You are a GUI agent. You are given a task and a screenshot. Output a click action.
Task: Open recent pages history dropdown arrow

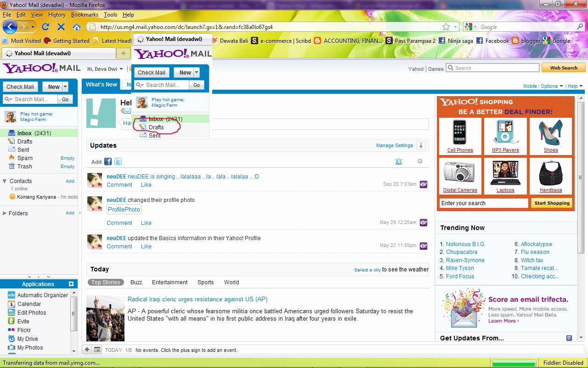pyautogui.click(x=33, y=27)
